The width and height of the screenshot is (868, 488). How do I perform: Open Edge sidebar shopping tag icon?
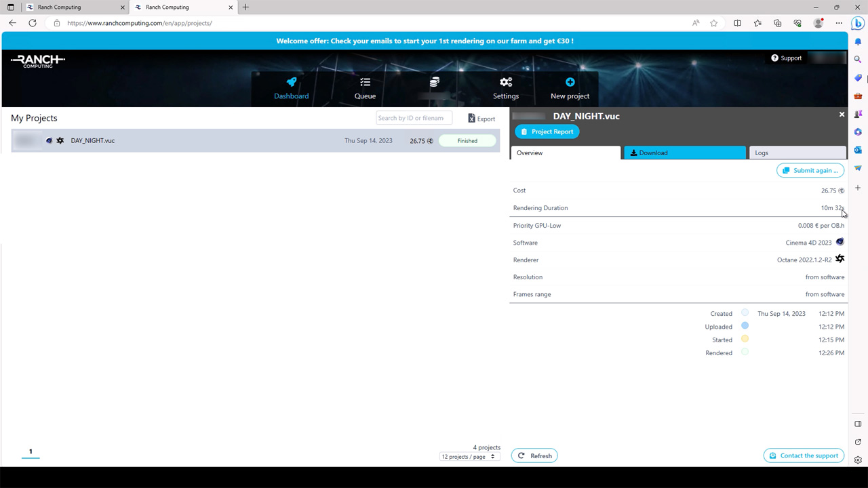pos(858,78)
